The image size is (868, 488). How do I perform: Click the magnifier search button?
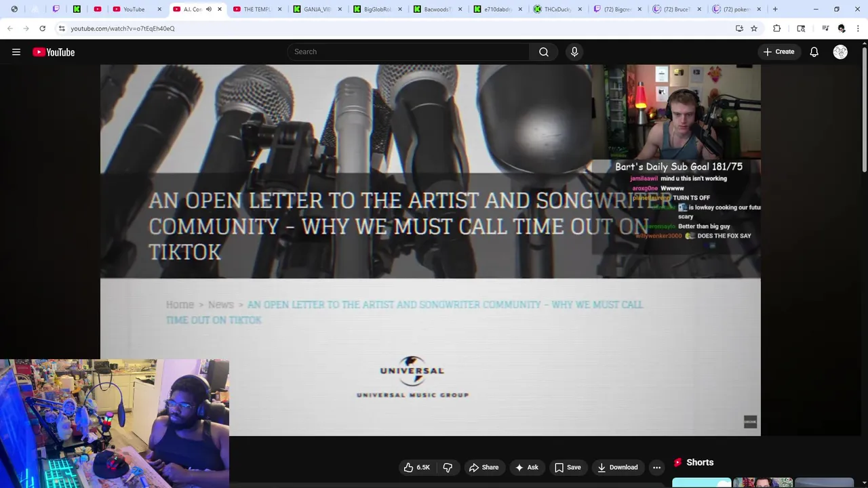[544, 52]
